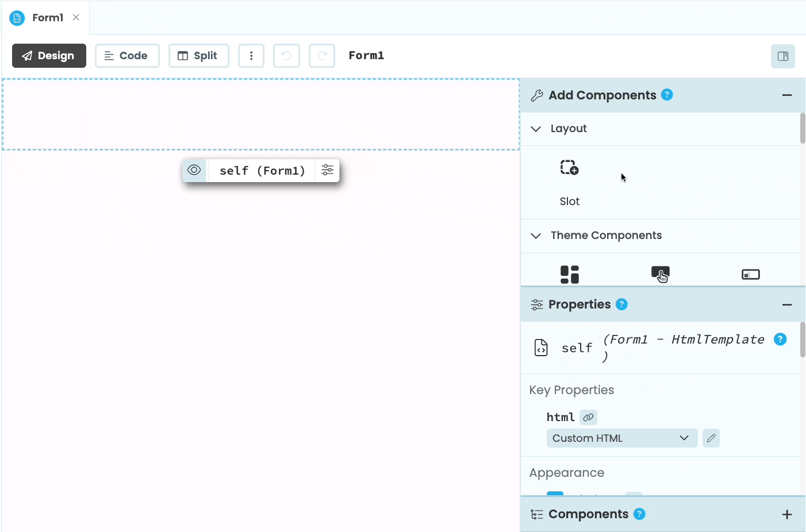Click the Properties help question mark
This screenshot has width=806, height=532.
point(621,304)
